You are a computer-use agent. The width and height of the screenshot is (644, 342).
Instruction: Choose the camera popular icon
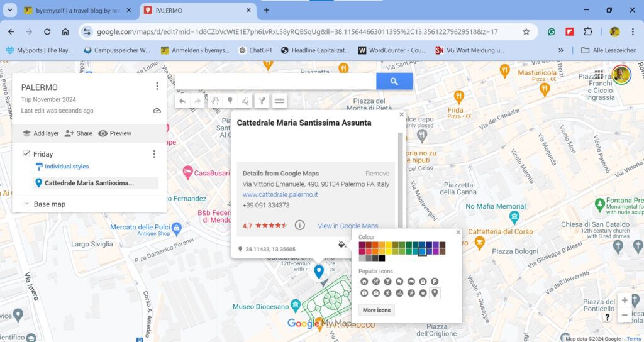[x=376, y=293]
